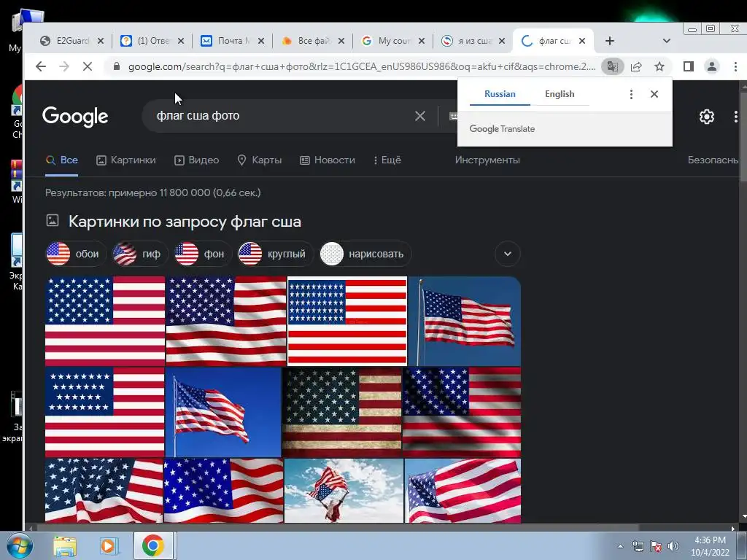Image resolution: width=747 pixels, height=560 pixels.
Task: View site information via lock icon
Action: (x=117, y=66)
